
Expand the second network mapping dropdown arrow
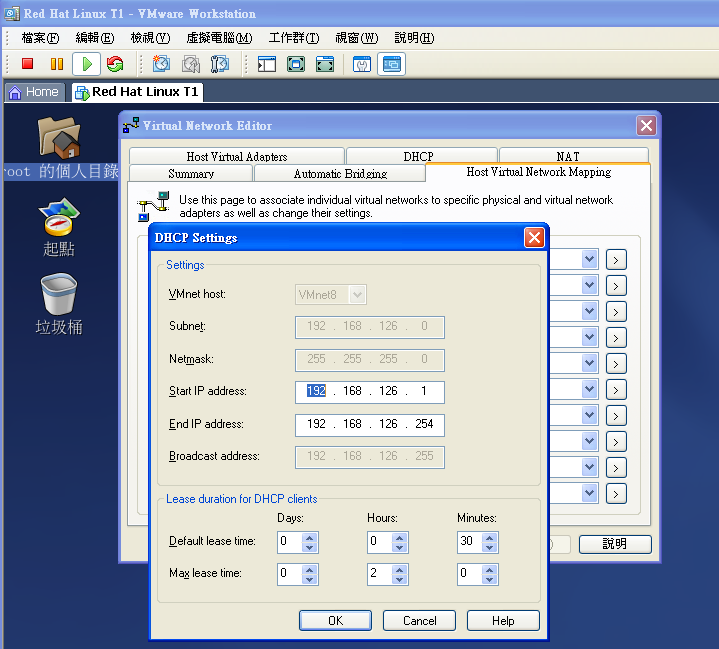point(589,286)
